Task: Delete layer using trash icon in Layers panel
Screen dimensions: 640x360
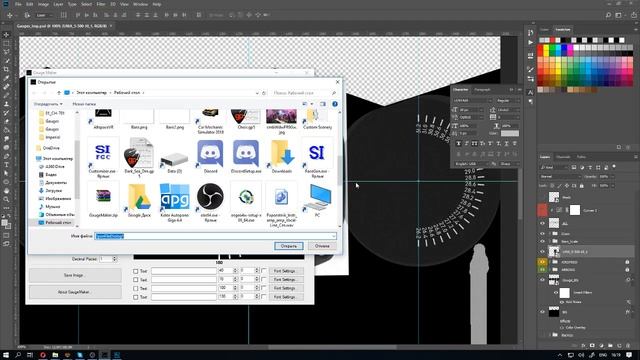Action: [x=628, y=346]
